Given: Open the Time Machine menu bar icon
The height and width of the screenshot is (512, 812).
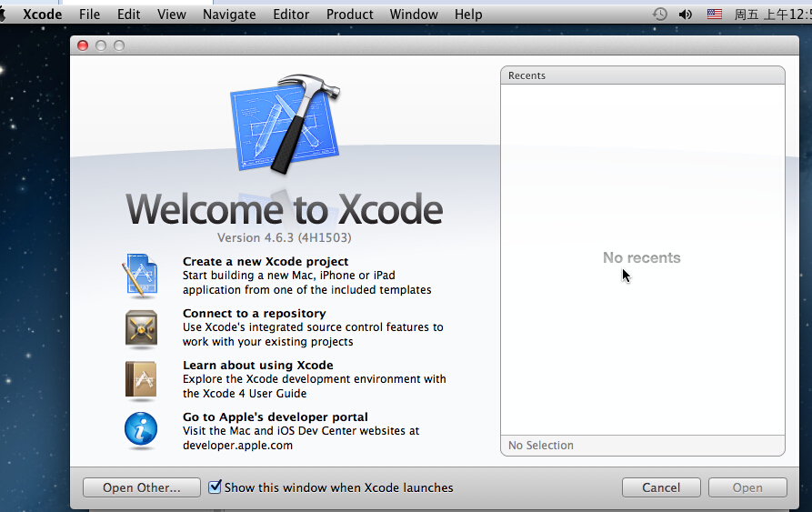Looking at the screenshot, I should click(x=659, y=14).
